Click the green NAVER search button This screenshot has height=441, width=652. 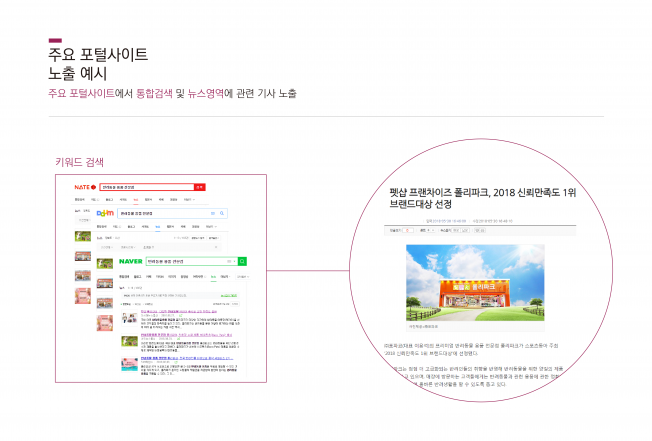242,261
